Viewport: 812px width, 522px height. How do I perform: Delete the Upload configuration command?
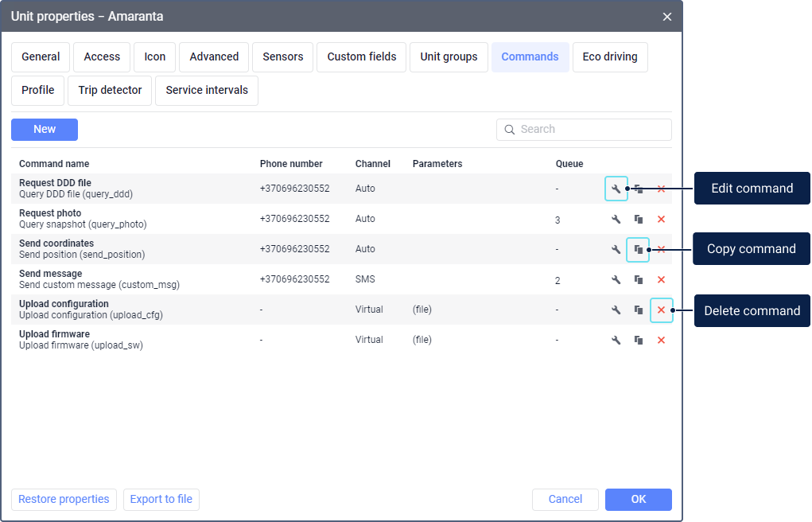click(x=661, y=310)
